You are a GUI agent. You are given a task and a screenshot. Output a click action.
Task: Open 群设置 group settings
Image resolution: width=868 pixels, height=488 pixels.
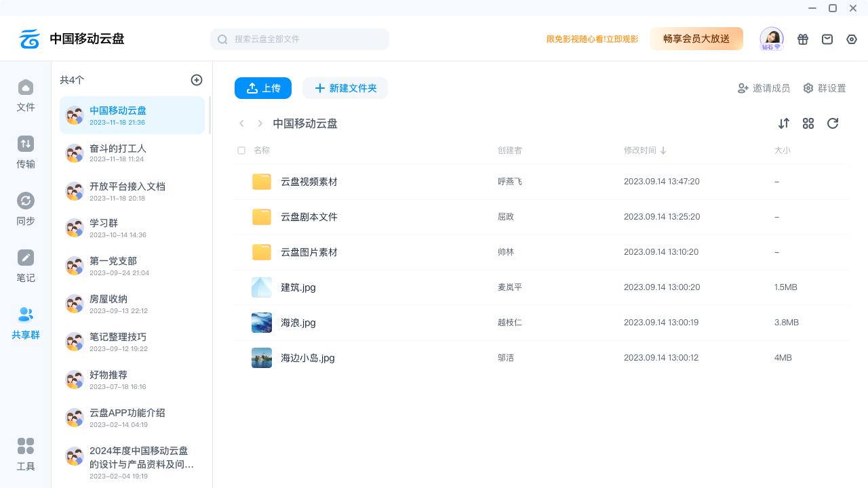(825, 88)
